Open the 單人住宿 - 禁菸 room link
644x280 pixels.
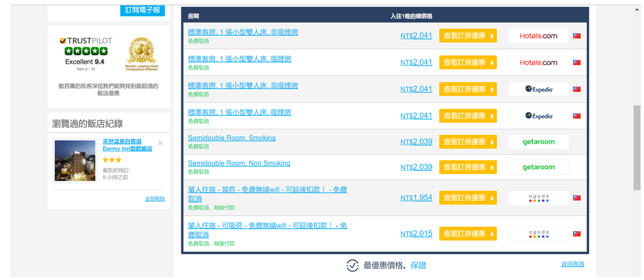267,194
